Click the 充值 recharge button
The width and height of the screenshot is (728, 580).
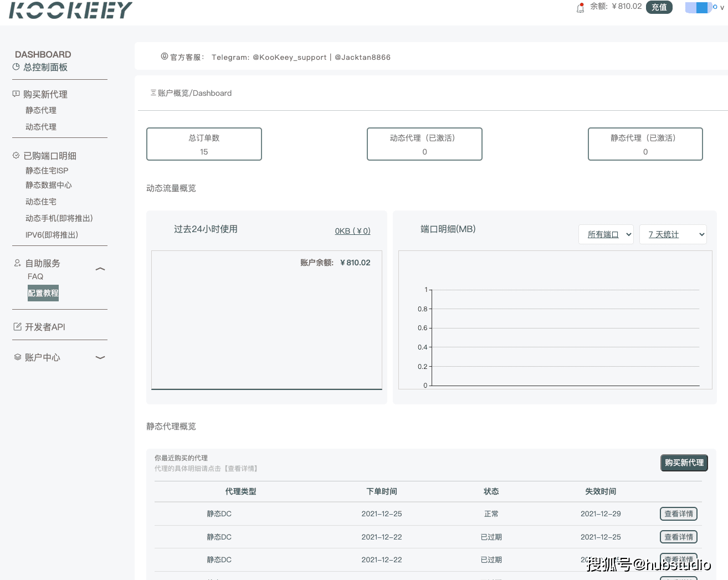(x=659, y=7)
